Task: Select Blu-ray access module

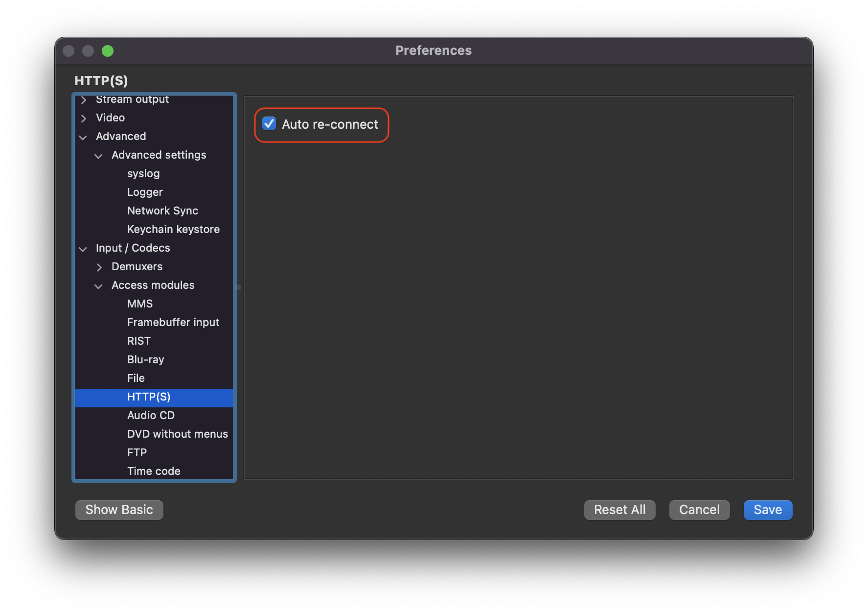Action: click(x=145, y=360)
